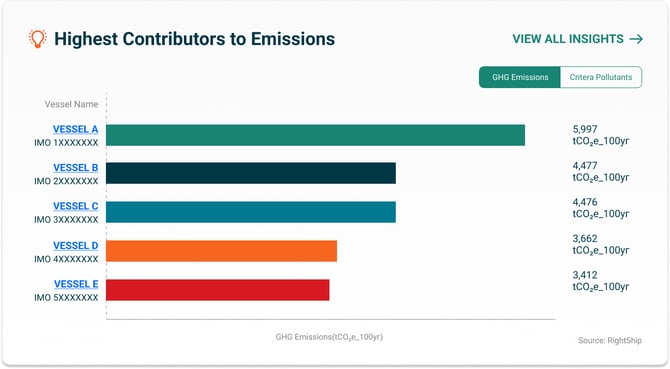Click the Source: RightShip credit
Image resolution: width=670 pixels, height=369 pixels.
[610, 340]
